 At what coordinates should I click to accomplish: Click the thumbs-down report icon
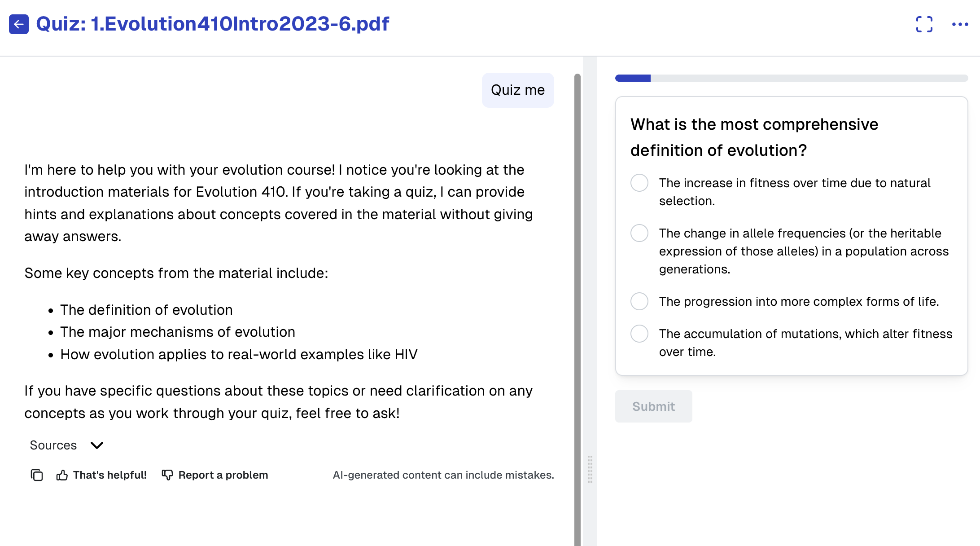pos(167,475)
